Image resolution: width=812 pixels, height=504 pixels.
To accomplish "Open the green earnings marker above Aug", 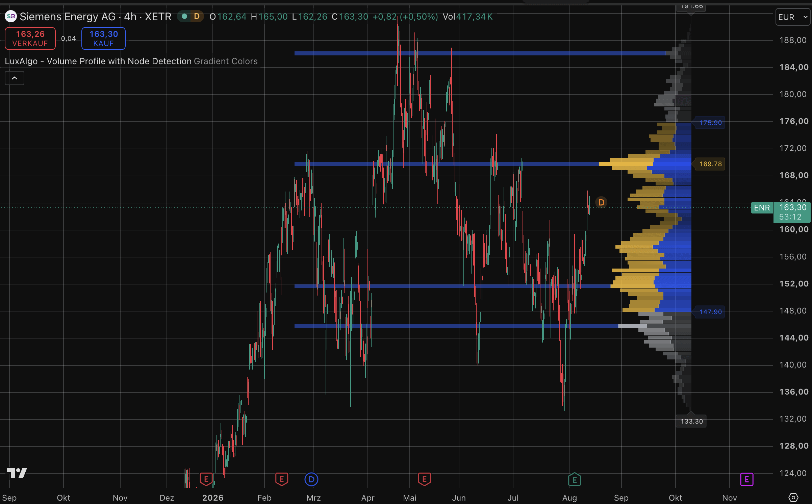I will (574, 479).
